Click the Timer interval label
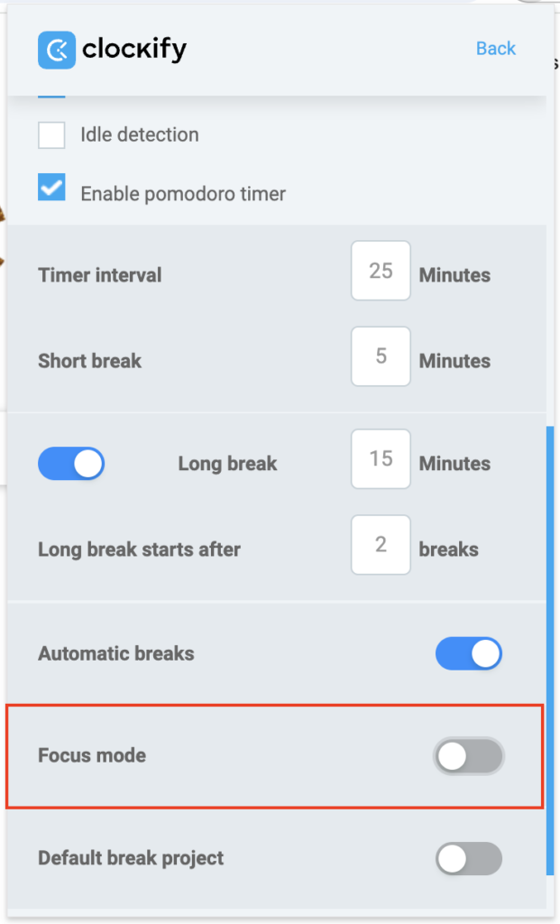Image resolution: width=560 pixels, height=924 pixels. click(x=100, y=275)
